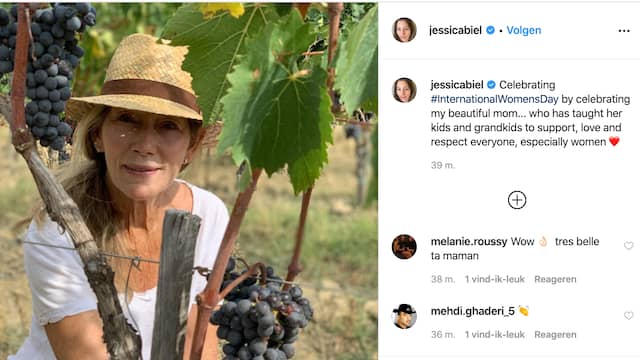This screenshot has height=360, width=640.
Task: Click the vineyard photo of the post
Action: [189, 181]
